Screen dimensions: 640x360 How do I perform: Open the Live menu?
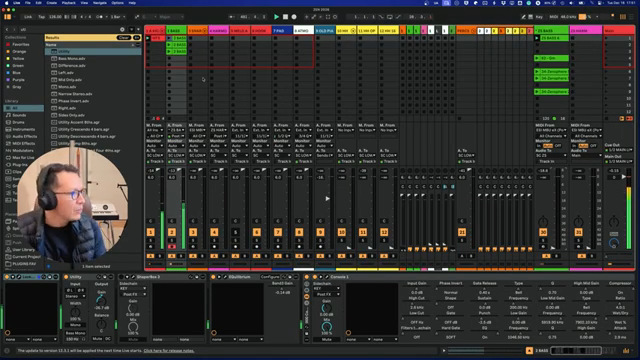tap(16, 2)
